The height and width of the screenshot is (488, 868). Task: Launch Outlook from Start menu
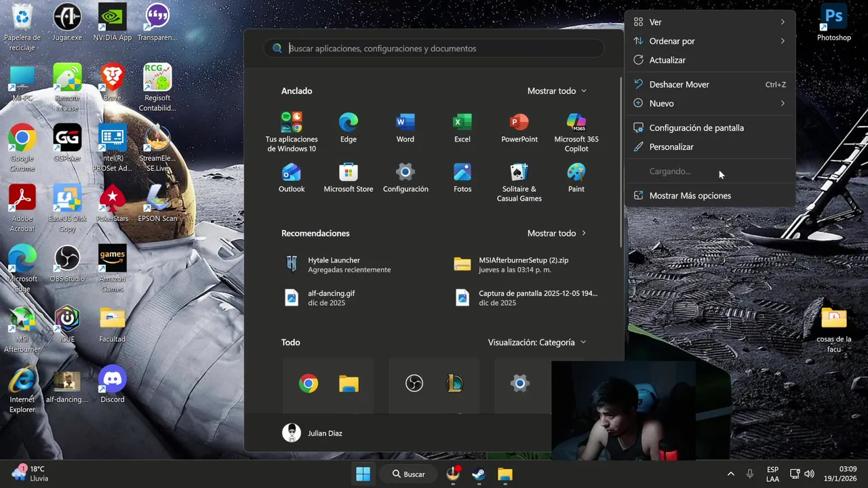pos(291,178)
